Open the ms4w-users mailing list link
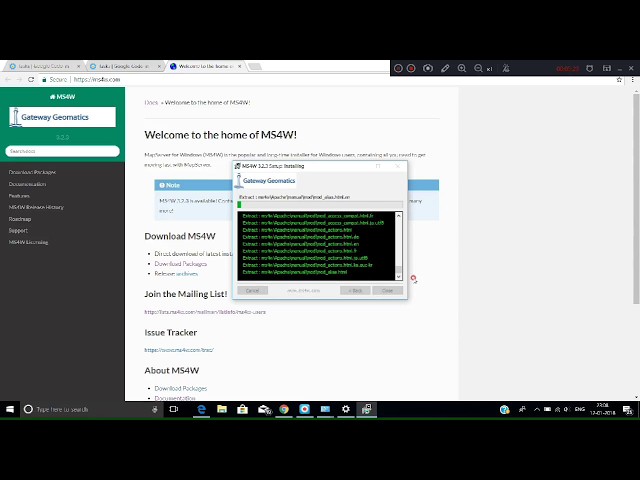 (205, 312)
